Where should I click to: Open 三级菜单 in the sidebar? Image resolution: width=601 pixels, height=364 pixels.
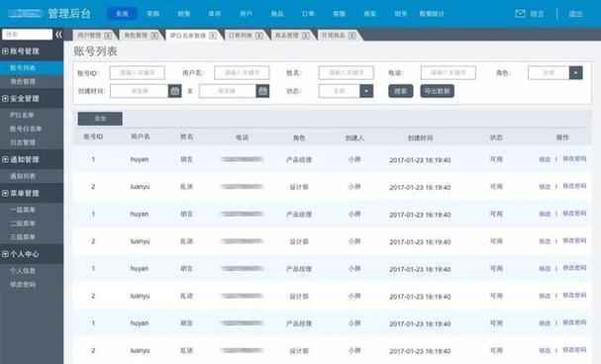coord(23,237)
